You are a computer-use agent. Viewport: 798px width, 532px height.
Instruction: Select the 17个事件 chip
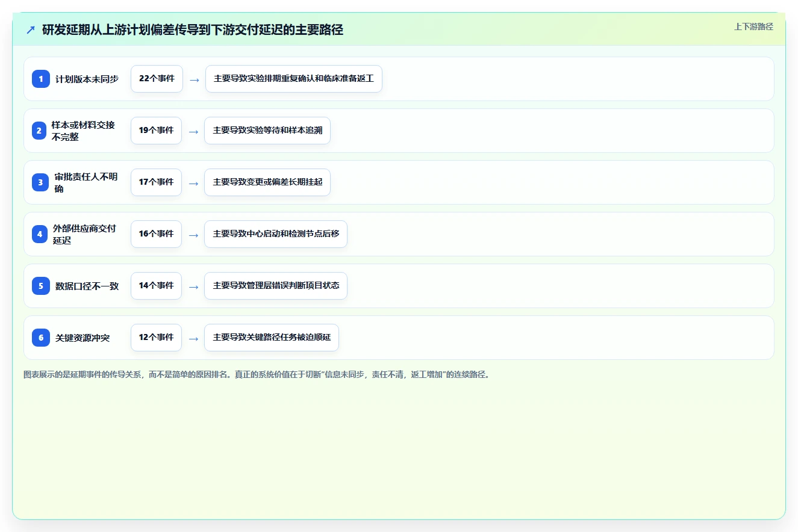click(156, 182)
